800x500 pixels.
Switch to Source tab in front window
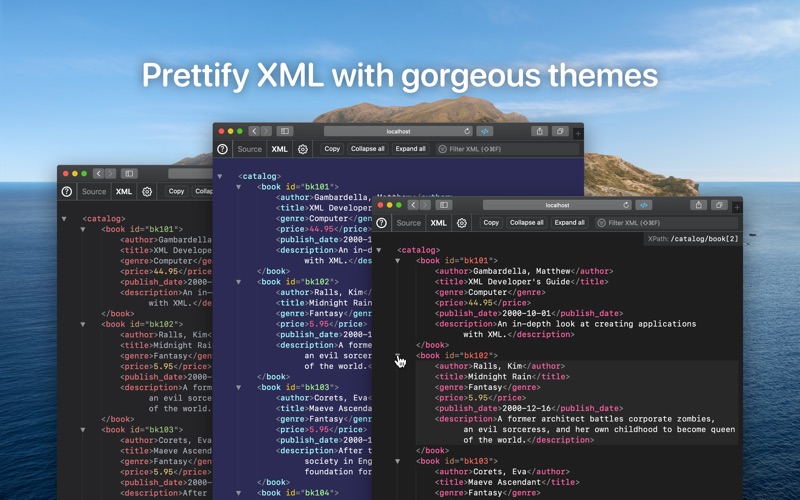coord(409,223)
